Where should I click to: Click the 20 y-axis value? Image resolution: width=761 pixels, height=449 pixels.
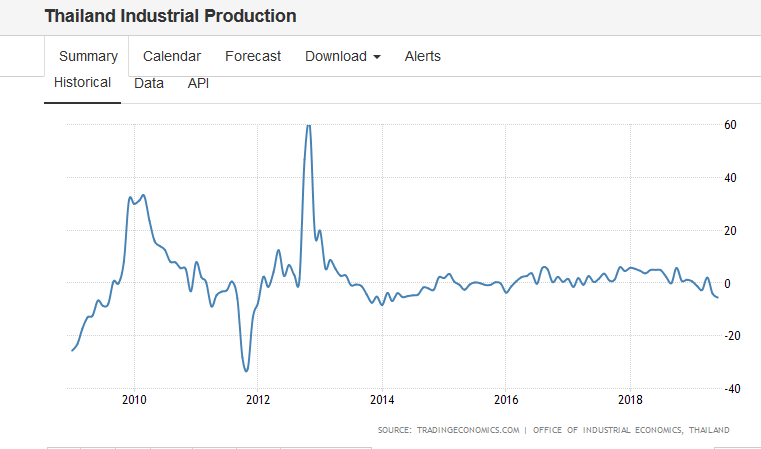(730, 231)
